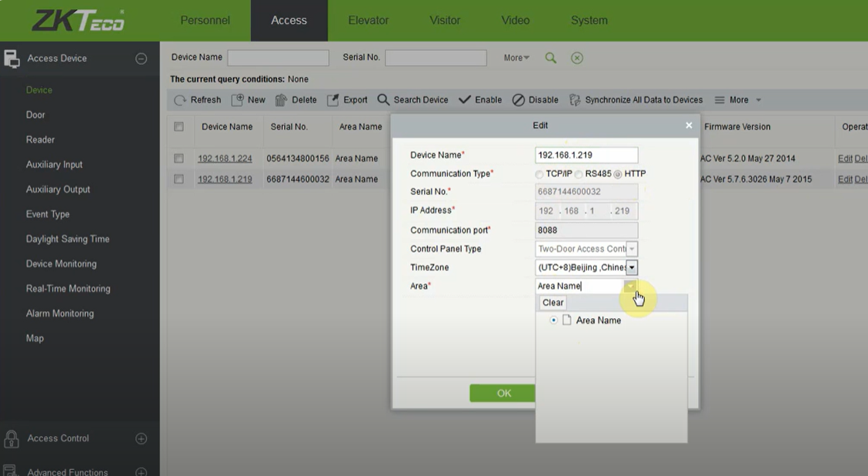
Task: Expand the Advanced Functions section
Action: point(141,472)
